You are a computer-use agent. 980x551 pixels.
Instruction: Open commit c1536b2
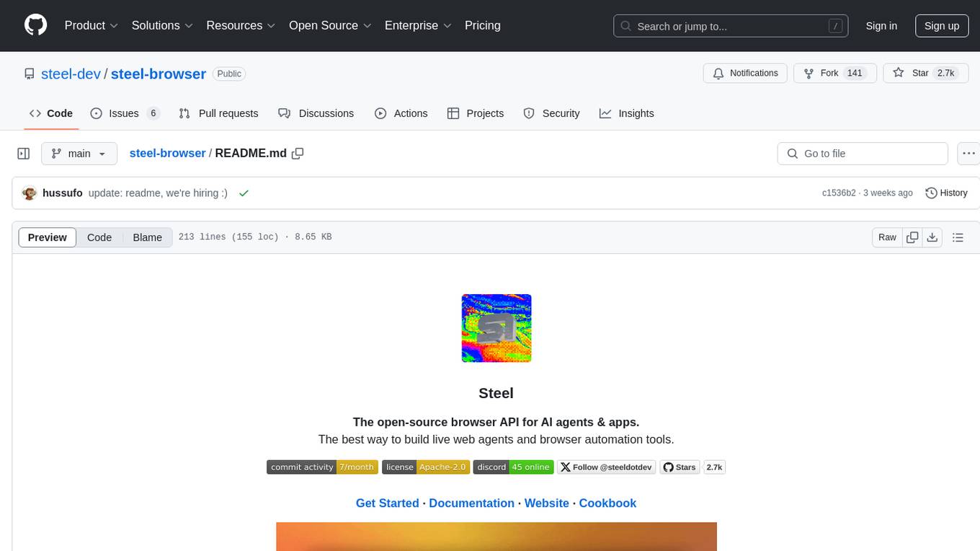click(839, 193)
